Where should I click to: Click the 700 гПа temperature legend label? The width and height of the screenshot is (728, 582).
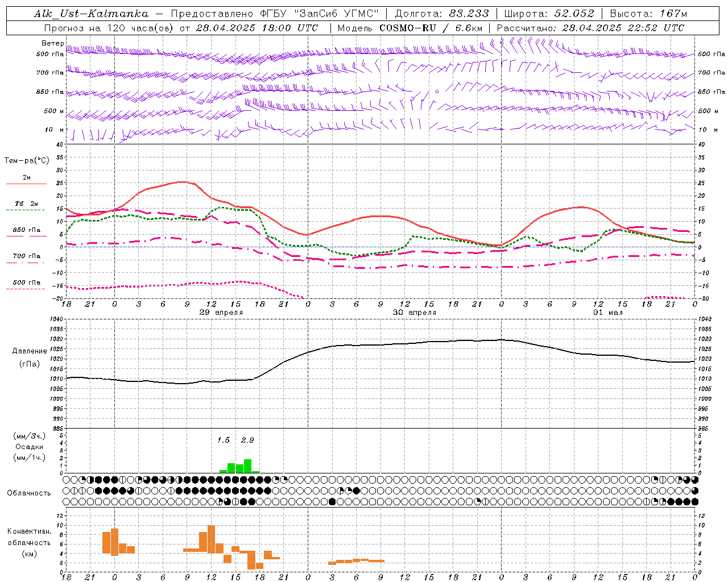(27, 256)
